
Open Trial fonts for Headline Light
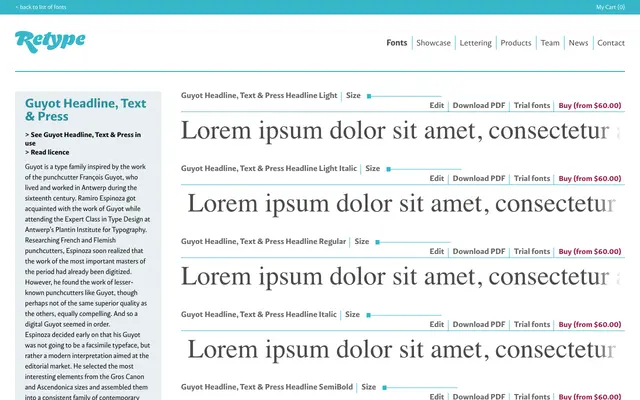(532, 105)
